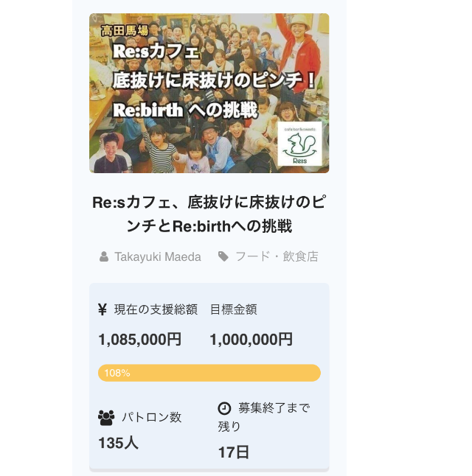Click the 108% label in progress bar
This screenshot has width=472, height=476.
(x=117, y=373)
